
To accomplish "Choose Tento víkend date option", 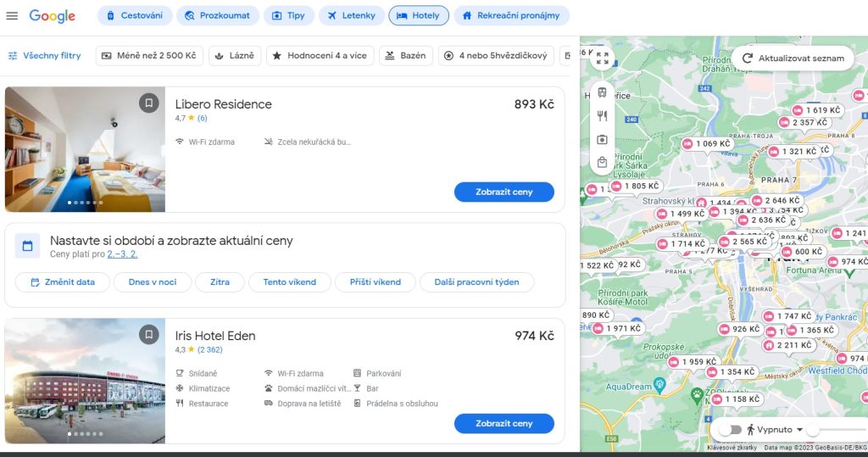I will click(x=290, y=282).
